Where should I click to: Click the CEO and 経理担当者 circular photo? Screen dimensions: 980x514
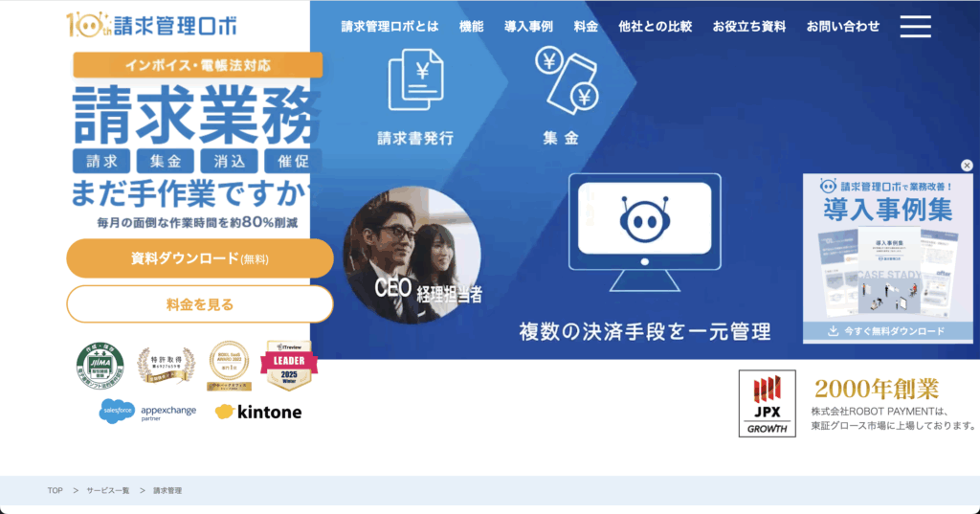[412, 255]
